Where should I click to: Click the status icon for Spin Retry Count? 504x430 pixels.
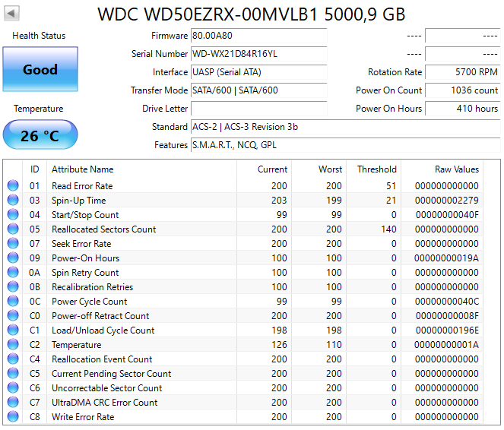click(x=13, y=272)
